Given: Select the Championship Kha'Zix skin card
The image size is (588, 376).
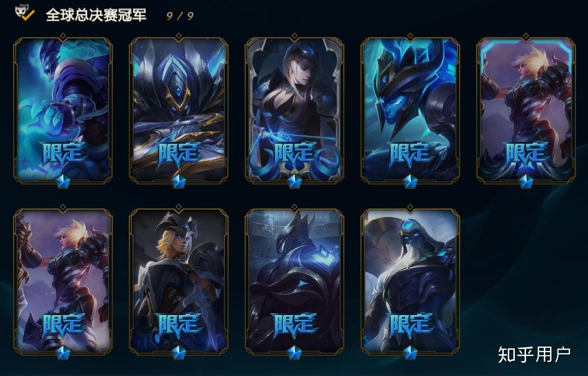Looking at the screenshot, I should 179,111.
